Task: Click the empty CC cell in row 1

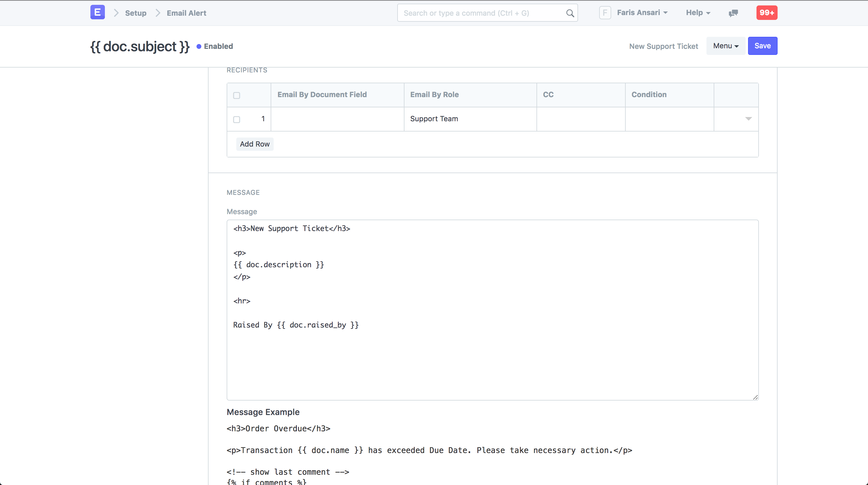Action: point(581,119)
